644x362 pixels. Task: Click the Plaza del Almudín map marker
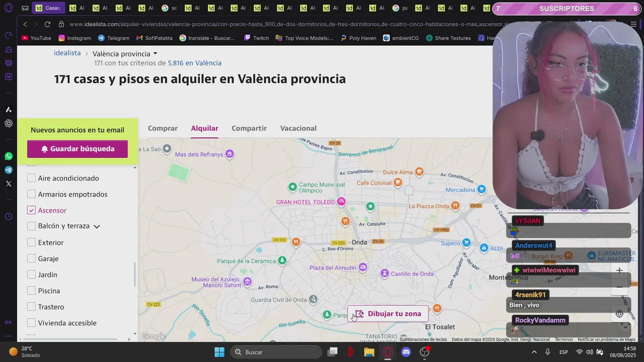click(363, 268)
